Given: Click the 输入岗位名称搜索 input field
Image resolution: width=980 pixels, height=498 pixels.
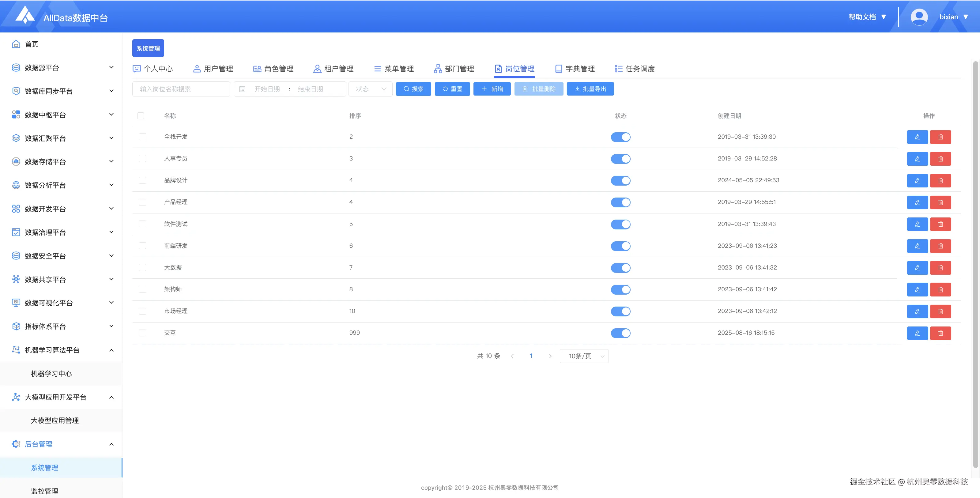Looking at the screenshot, I should point(181,89).
